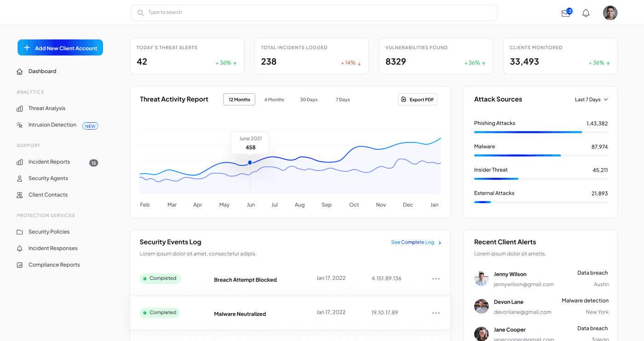Click the Security Policies folder icon
Screen dimensions: 644x341
coord(19,232)
